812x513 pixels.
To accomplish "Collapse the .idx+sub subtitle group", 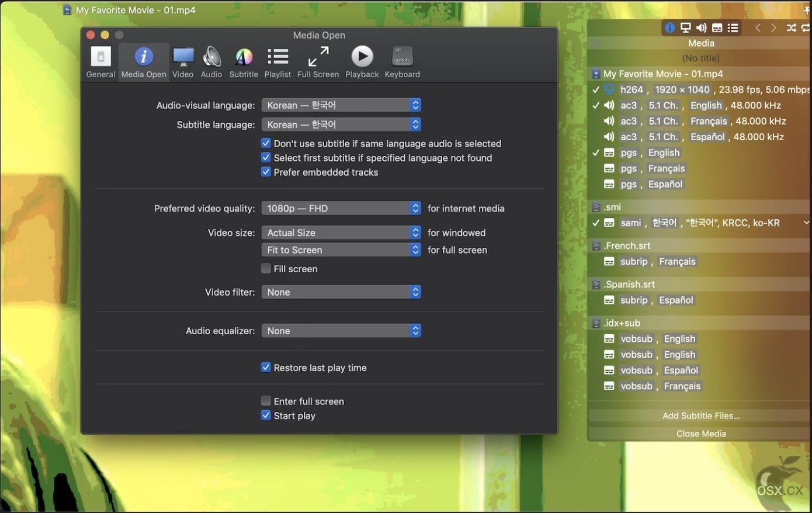I will pyautogui.click(x=596, y=323).
